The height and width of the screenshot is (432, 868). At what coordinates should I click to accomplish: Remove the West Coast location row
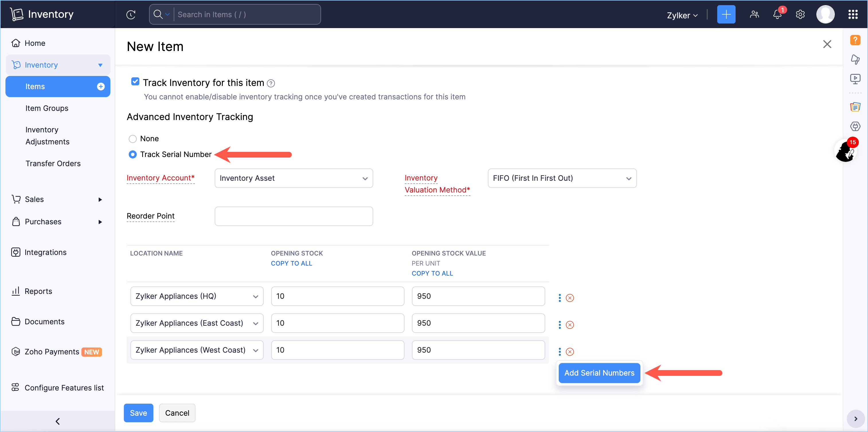[x=570, y=352]
